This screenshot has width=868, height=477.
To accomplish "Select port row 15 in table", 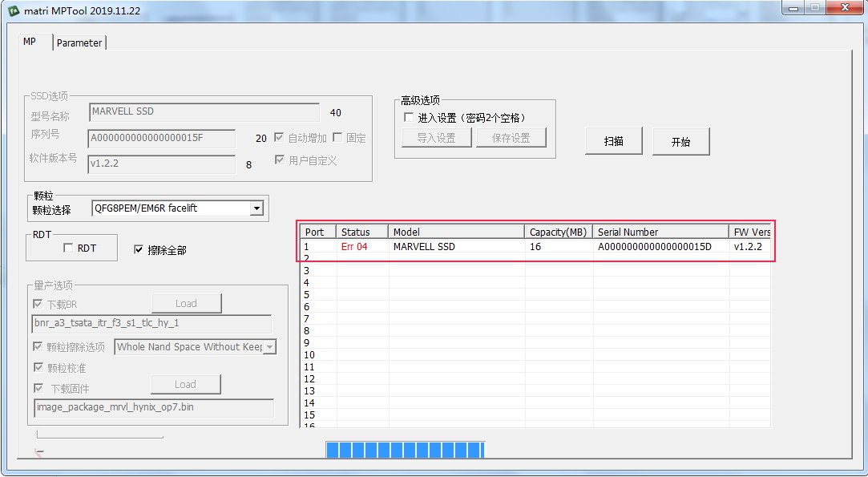I will [535, 415].
